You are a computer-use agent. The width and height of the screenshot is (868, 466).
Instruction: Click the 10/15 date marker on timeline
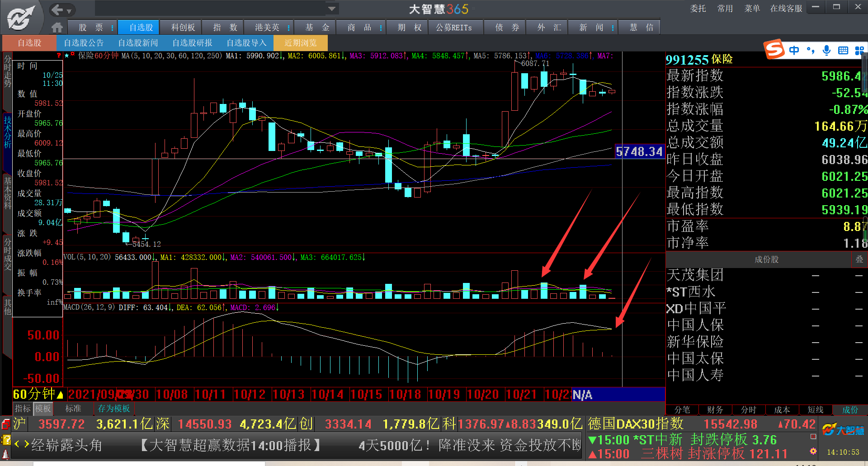(366, 395)
